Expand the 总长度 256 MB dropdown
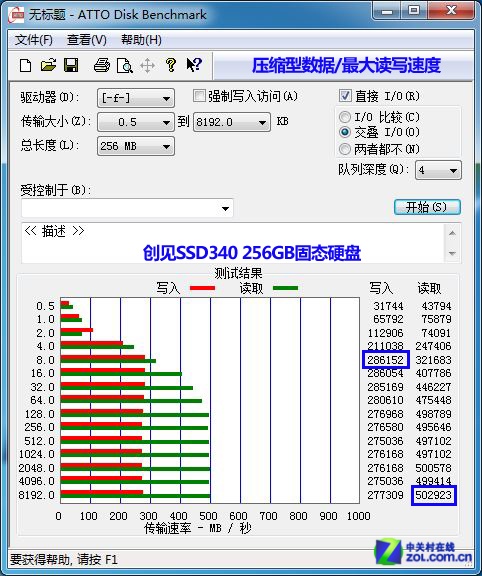The image size is (482, 576). (136, 146)
